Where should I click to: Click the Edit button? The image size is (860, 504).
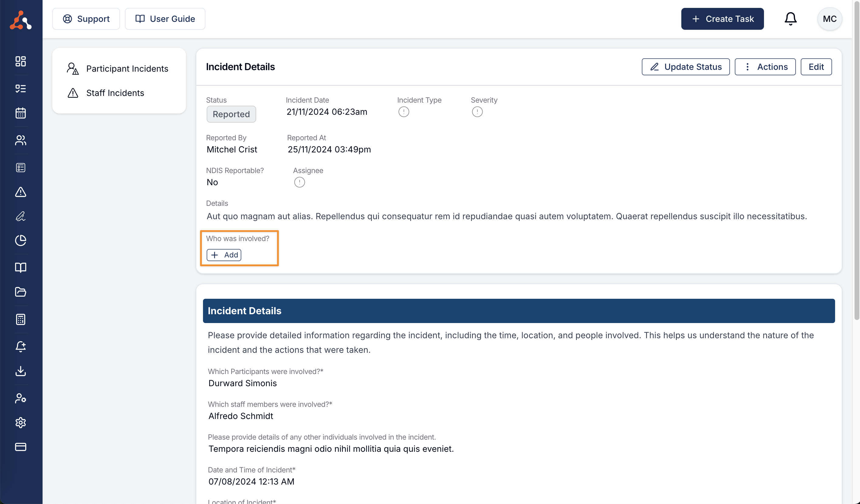pos(816,67)
